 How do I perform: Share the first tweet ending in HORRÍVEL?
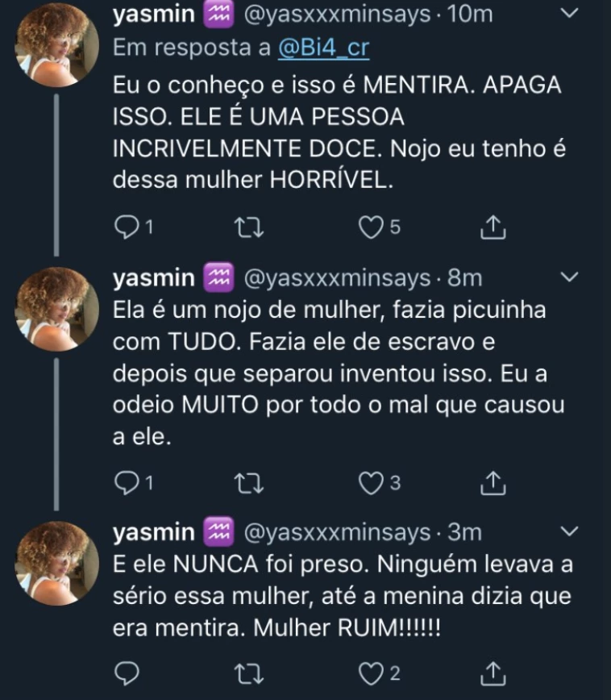pyautogui.click(x=493, y=229)
